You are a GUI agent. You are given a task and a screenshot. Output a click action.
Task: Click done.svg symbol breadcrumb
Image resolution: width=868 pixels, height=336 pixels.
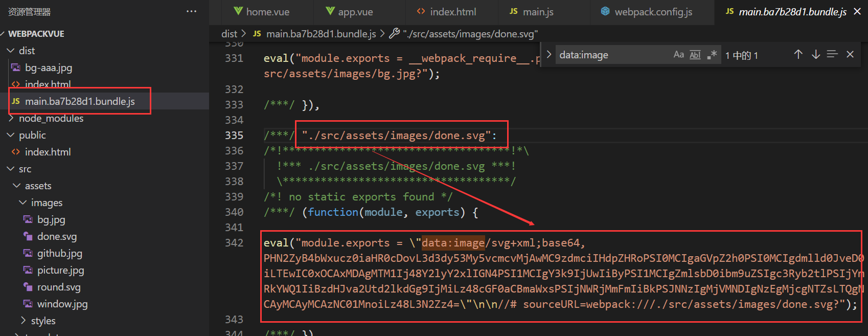470,34
